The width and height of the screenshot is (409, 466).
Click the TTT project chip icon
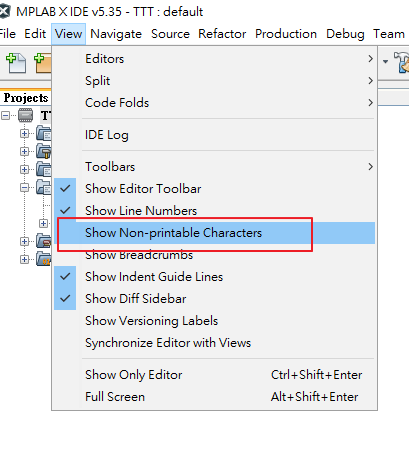(25, 116)
